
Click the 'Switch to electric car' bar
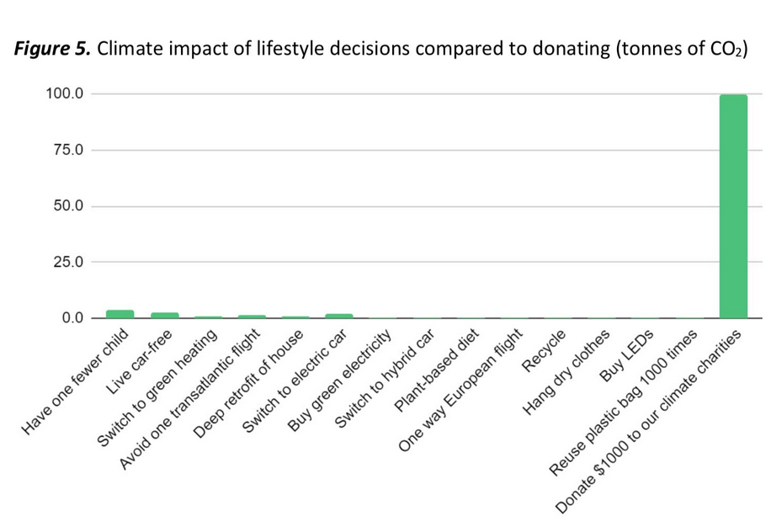tap(338, 316)
